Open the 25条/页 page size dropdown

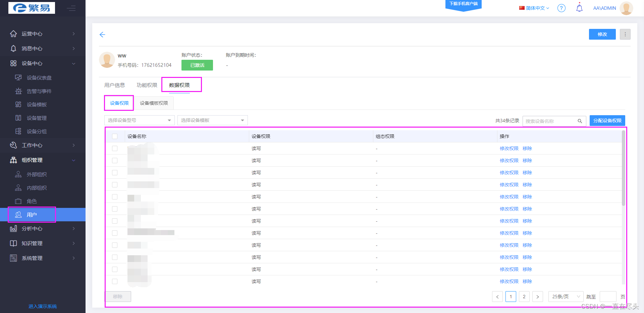[x=566, y=297]
